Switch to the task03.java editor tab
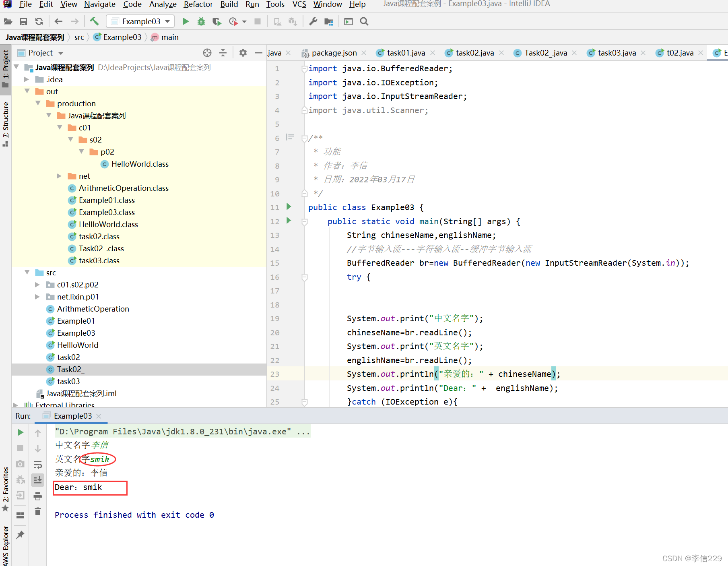Viewport: 728px width, 566px height. pyautogui.click(x=616, y=53)
